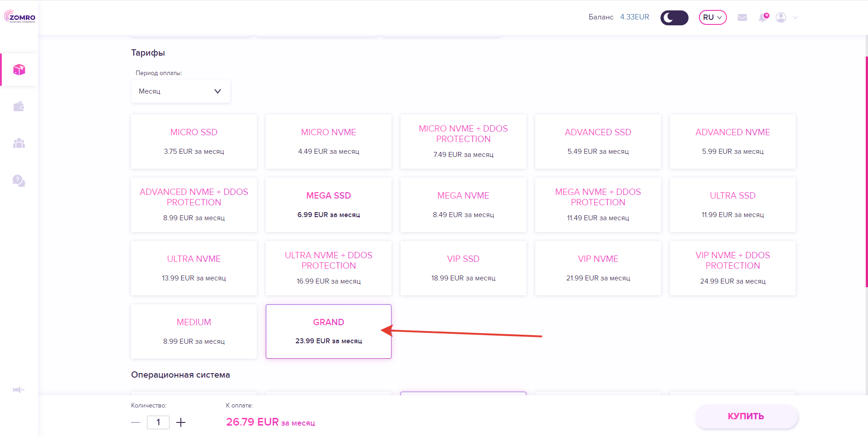
Task: Toggle the dark mode switch
Action: point(674,17)
